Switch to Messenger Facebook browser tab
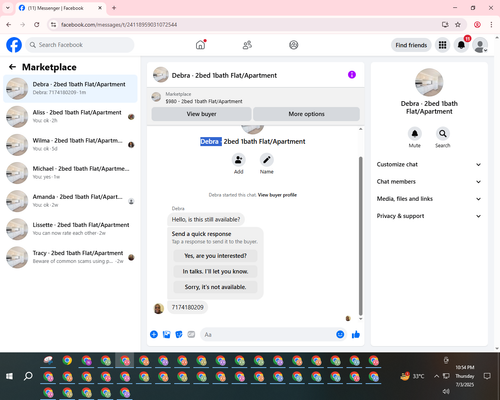 (x=60, y=8)
